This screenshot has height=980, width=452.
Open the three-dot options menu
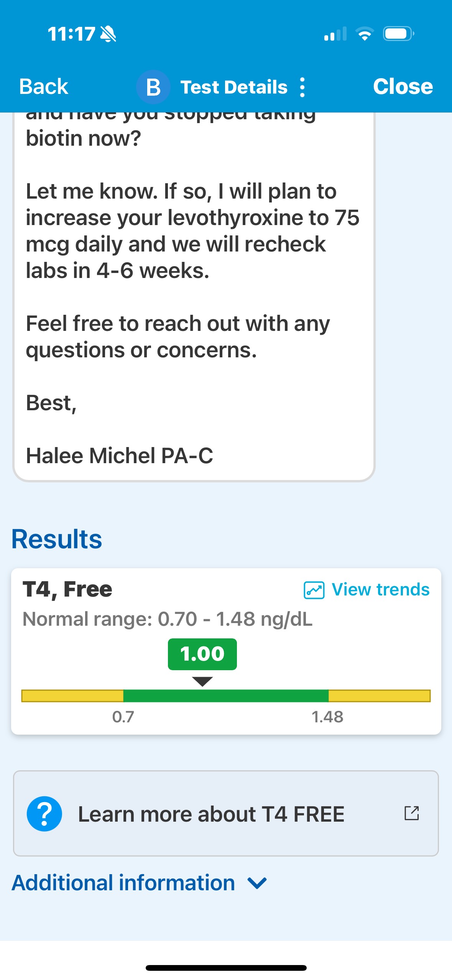click(x=302, y=87)
